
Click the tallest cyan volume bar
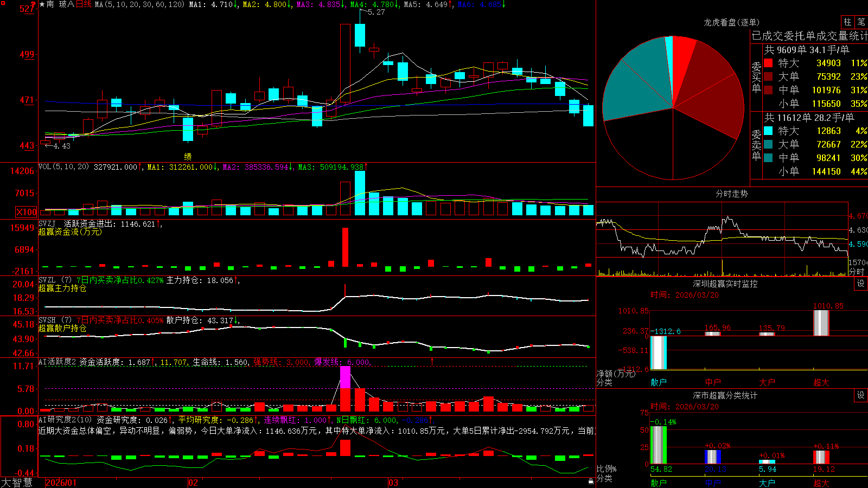[360, 193]
